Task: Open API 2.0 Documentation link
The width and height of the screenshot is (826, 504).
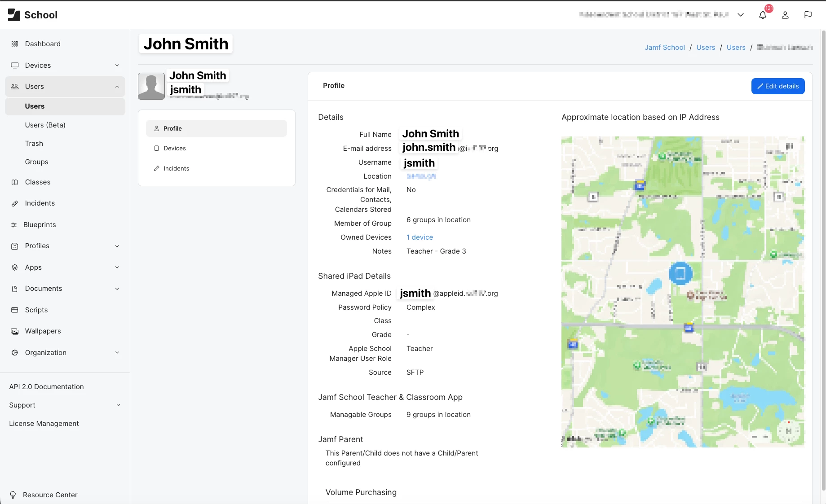Action: [x=47, y=387]
